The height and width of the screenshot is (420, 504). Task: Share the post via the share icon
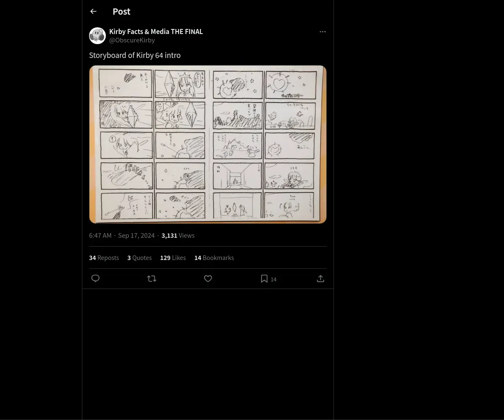(320, 278)
